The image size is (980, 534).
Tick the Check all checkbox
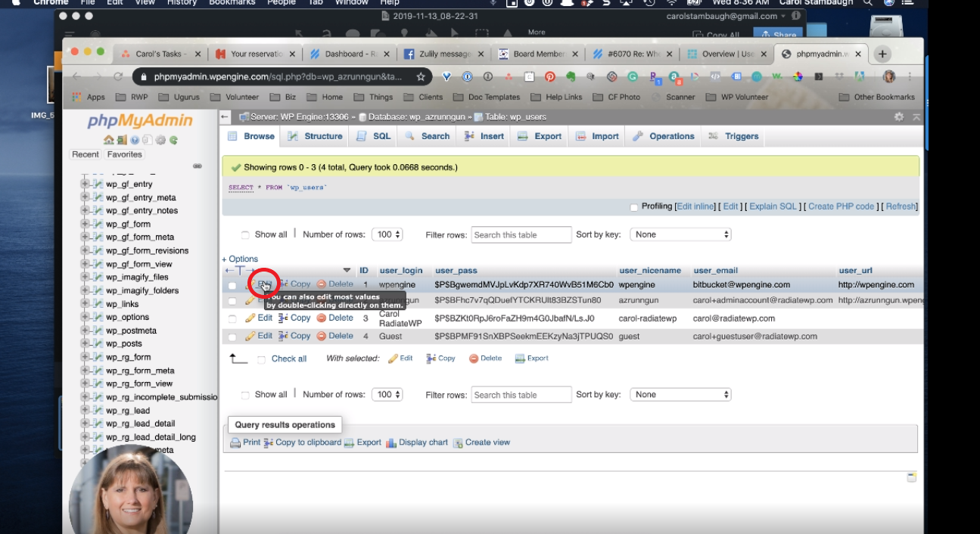tap(261, 359)
